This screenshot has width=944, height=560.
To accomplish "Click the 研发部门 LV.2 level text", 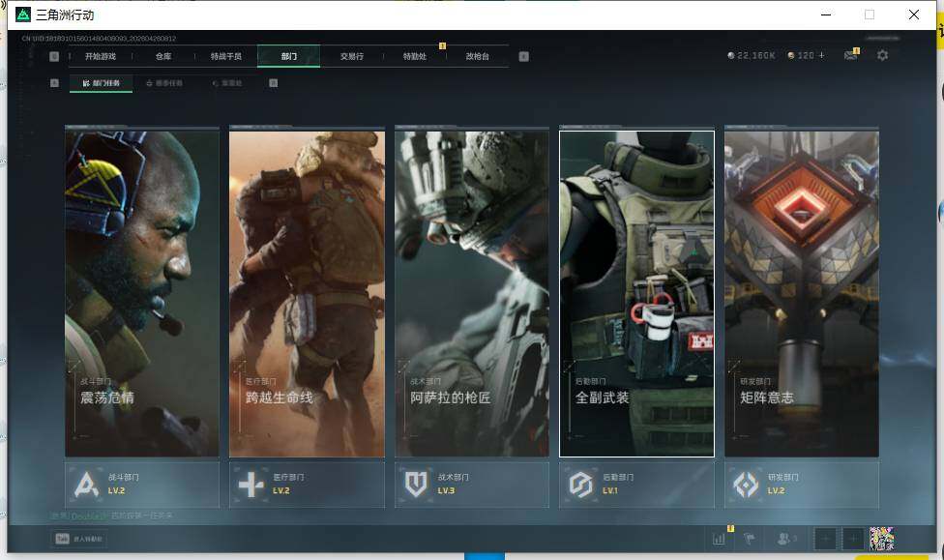I will pos(776,490).
